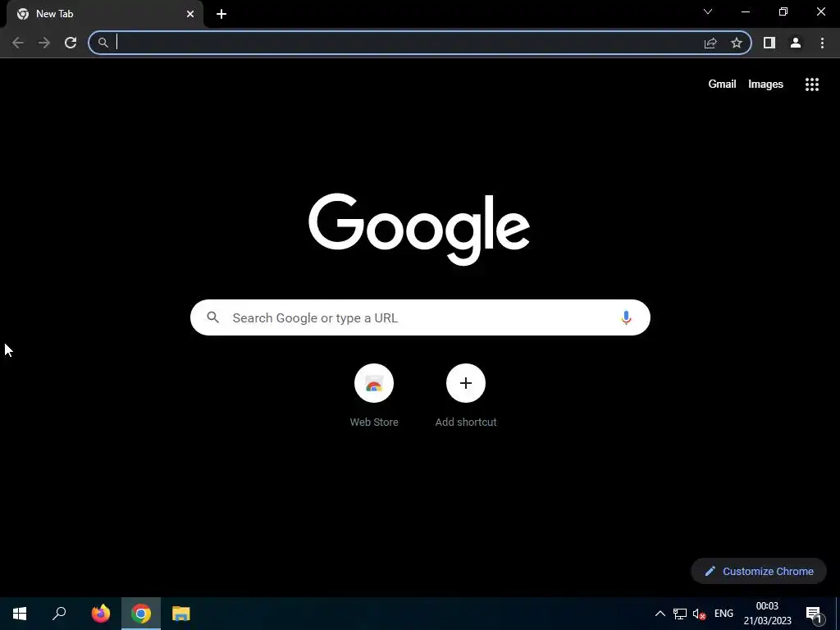The height and width of the screenshot is (630, 840).
Task: Select the New Tab tab
Action: pyautogui.click(x=105, y=14)
